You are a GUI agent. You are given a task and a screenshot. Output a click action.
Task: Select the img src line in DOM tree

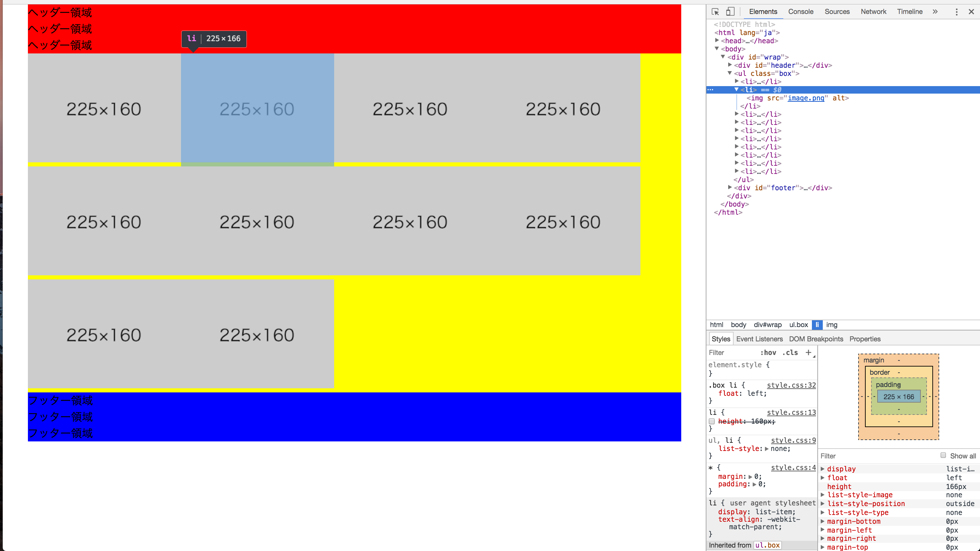tap(797, 98)
